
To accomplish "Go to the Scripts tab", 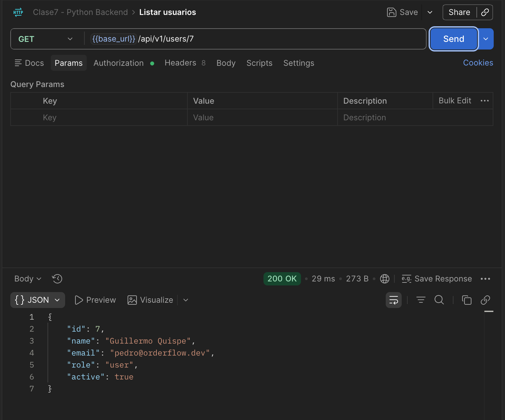I will click(259, 63).
